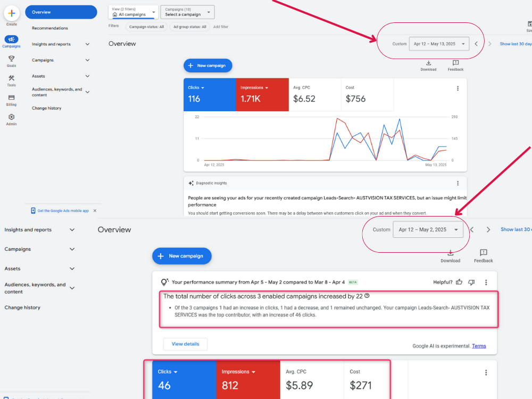
Task: Click thumbs down icon on performance summary
Action: [471, 282]
